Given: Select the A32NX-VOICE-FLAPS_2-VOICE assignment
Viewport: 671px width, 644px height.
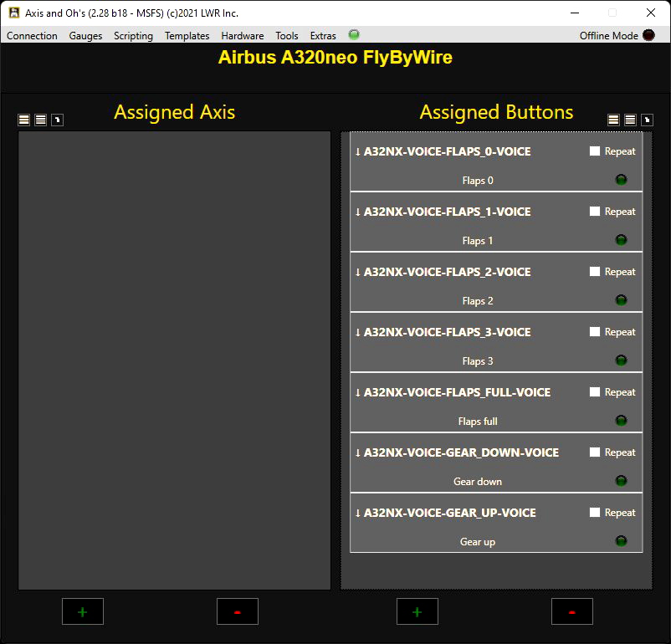Looking at the screenshot, I should pyautogui.click(x=496, y=282).
